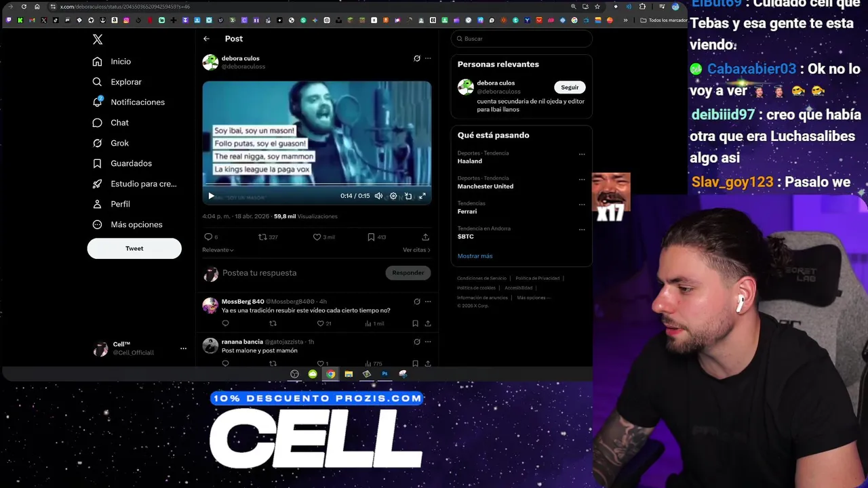868x488 pixels.
Task: Click Grok icon on MossBerg 840 reply
Action: click(x=417, y=302)
